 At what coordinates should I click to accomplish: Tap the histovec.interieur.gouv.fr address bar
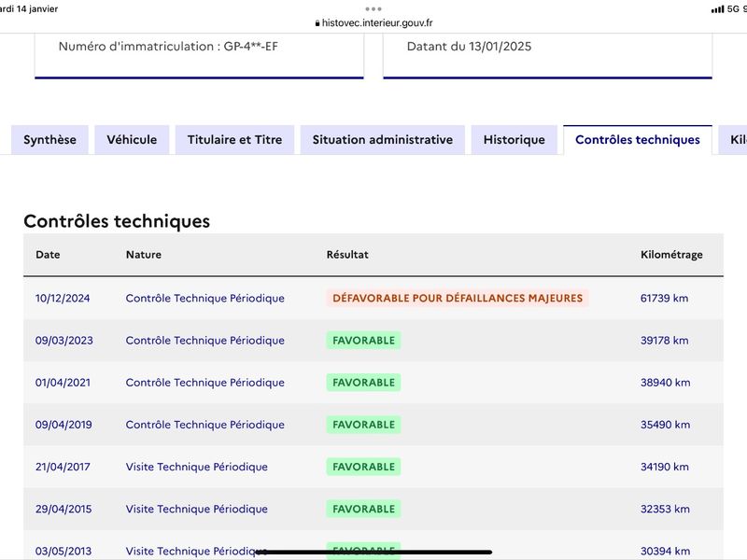[x=374, y=22]
